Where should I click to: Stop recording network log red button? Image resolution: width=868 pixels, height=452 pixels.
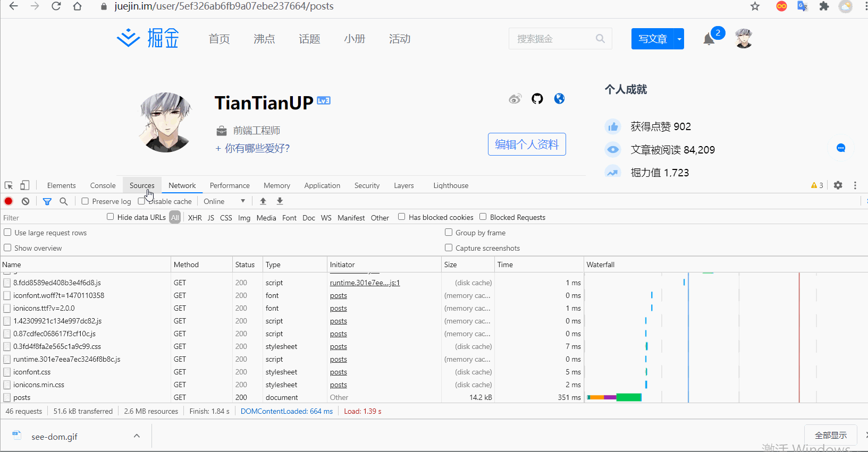[x=9, y=201]
